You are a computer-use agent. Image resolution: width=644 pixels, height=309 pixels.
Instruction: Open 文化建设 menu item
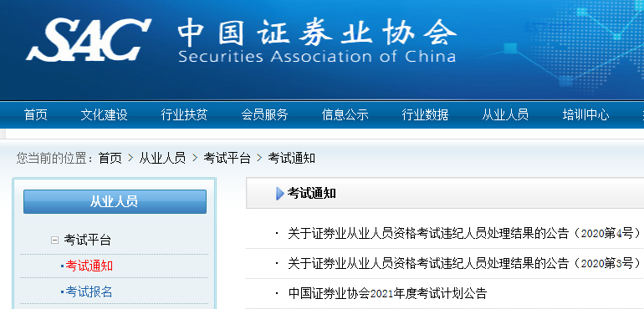pyautogui.click(x=104, y=115)
